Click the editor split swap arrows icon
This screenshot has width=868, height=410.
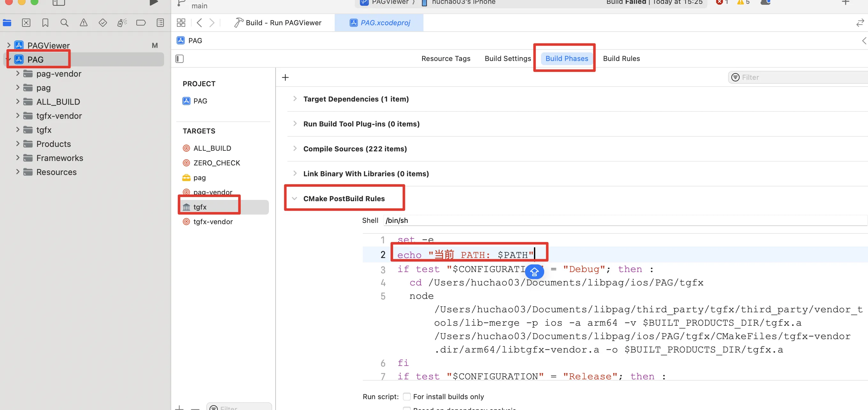point(860,23)
